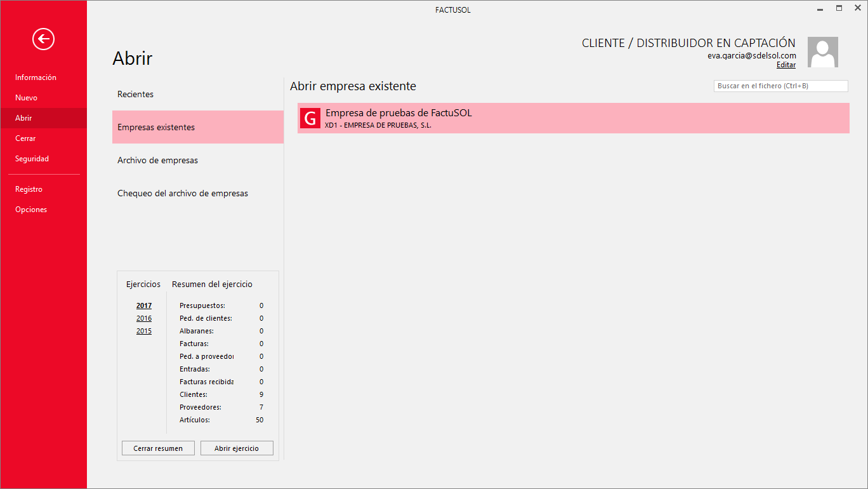Screen dimensions: 868x489
Task: Select the Empresas existentes tab
Action: coord(156,128)
